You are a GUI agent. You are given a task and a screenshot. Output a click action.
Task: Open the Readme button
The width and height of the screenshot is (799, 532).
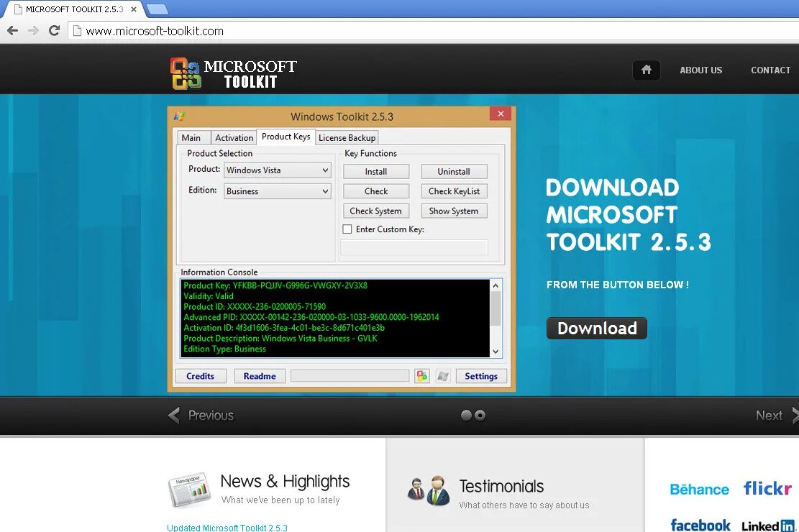click(x=260, y=376)
